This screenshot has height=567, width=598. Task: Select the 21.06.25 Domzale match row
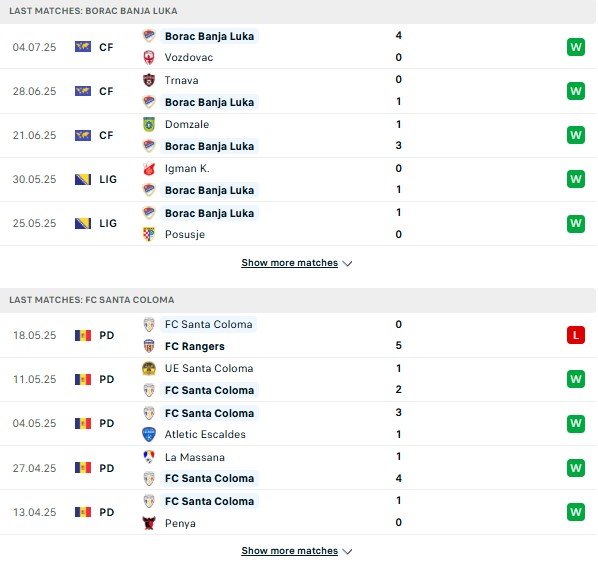[298, 135]
